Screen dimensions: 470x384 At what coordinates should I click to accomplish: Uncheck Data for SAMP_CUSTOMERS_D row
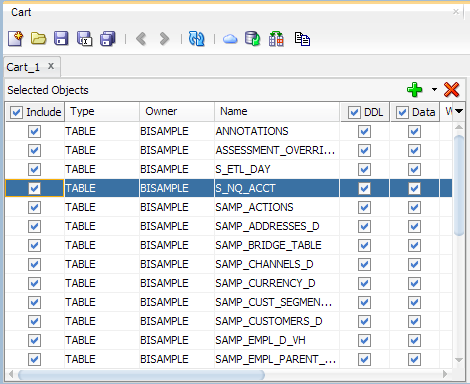pyautogui.click(x=414, y=321)
